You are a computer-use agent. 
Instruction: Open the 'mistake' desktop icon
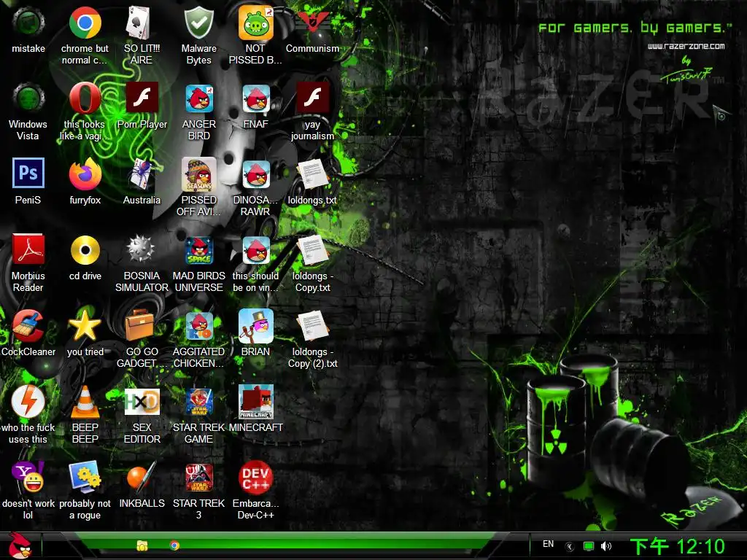click(28, 23)
